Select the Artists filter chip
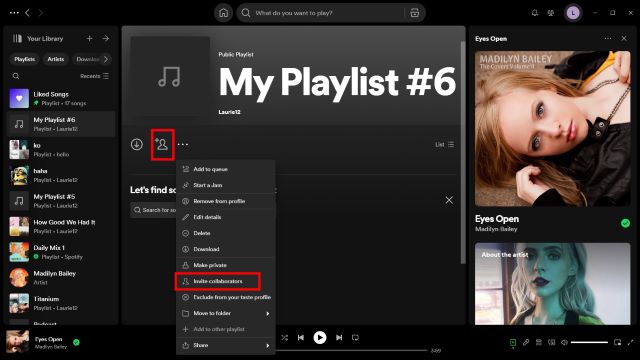The image size is (640, 360). point(56,59)
